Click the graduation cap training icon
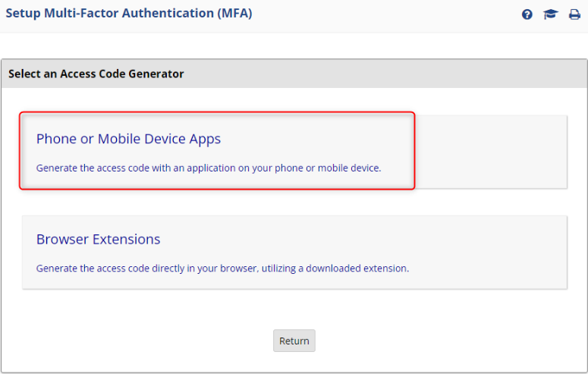The width and height of the screenshot is (588, 374). click(551, 14)
